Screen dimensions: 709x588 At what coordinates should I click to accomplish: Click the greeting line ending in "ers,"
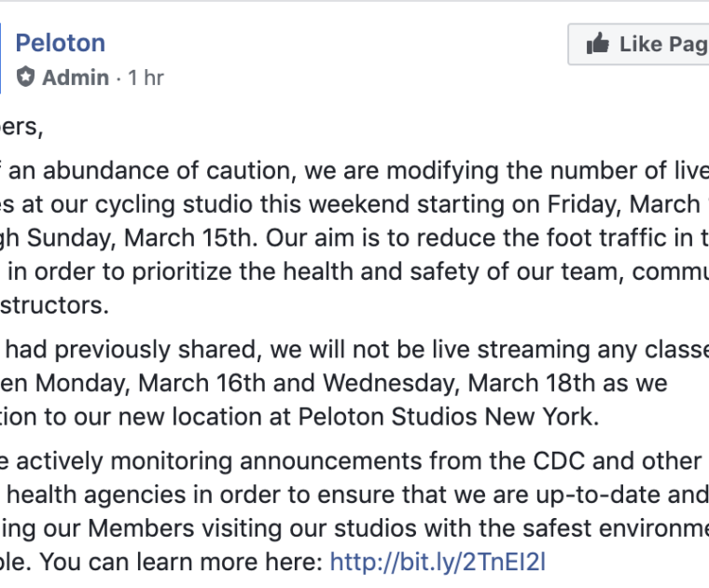coord(21,127)
